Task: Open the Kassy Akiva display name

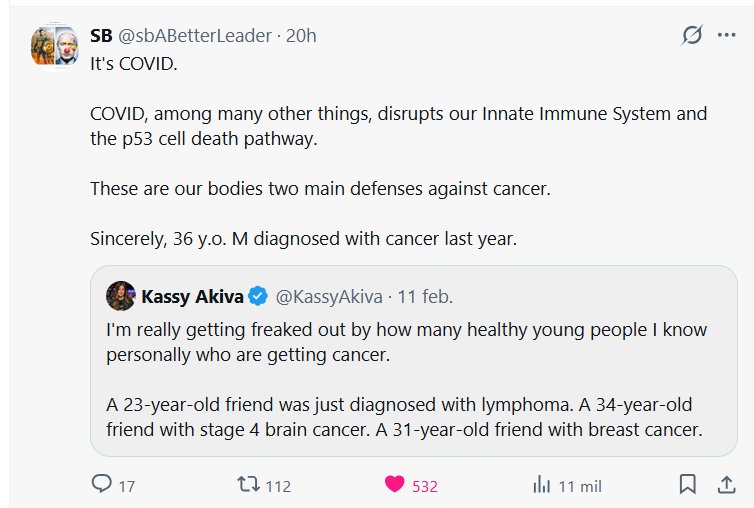Action: (193, 296)
